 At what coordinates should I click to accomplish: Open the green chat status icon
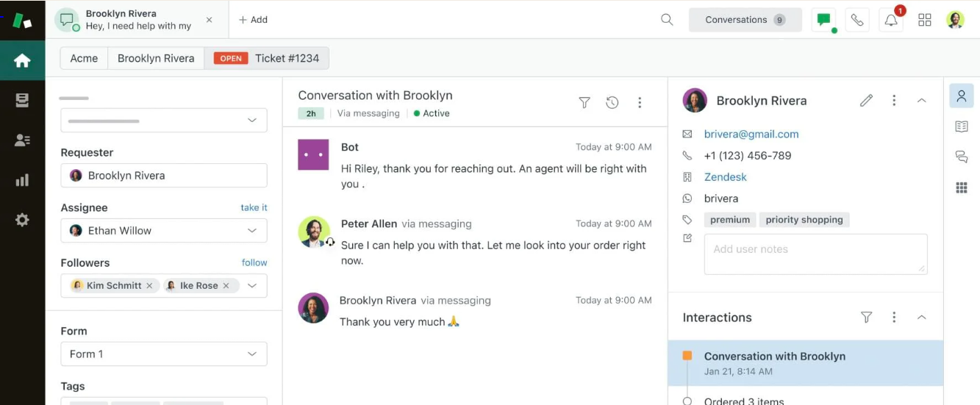pyautogui.click(x=823, y=20)
